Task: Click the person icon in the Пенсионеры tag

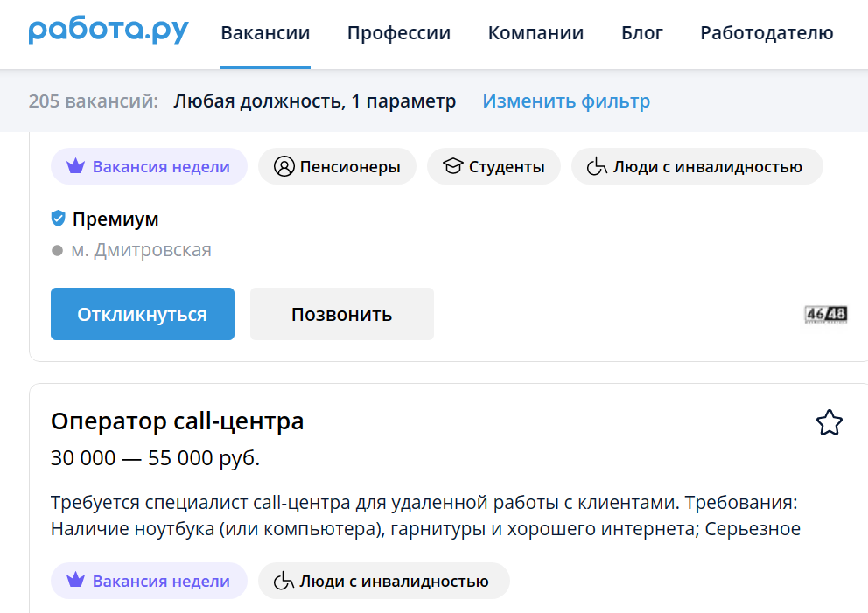Action: [284, 166]
